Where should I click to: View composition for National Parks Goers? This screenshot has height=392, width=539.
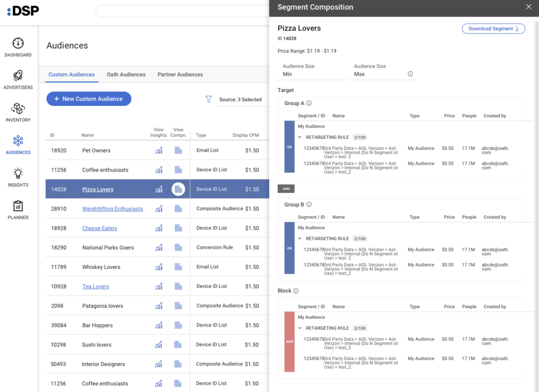click(178, 248)
